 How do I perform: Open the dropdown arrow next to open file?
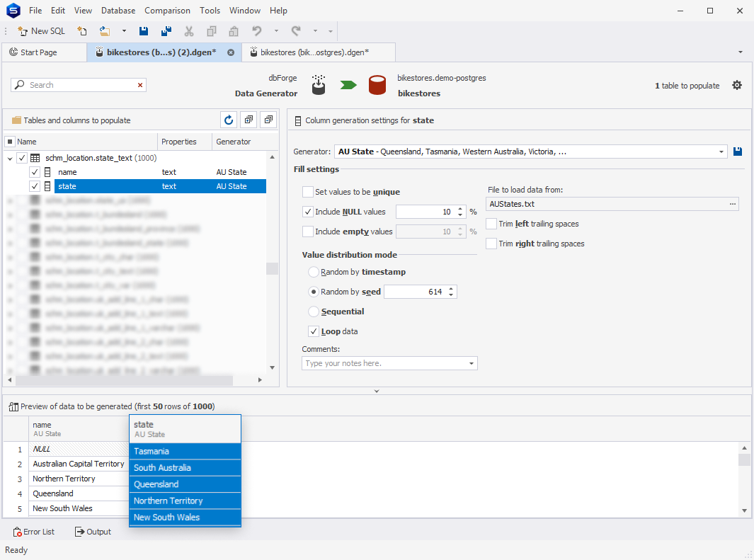pos(124,31)
